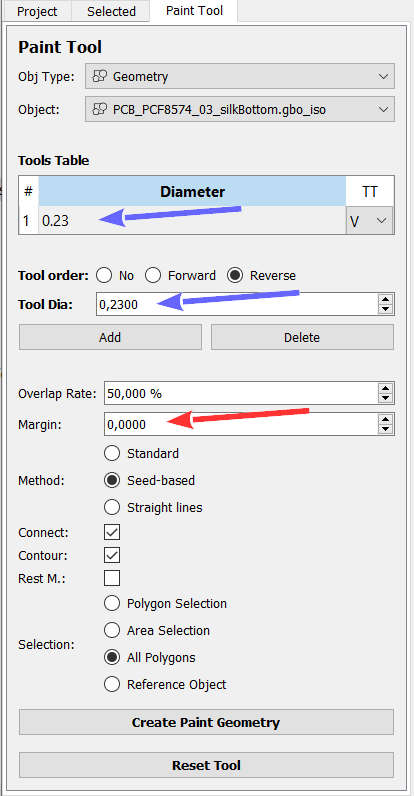Choose Straight lines method
This screenshot has height=796, width=414.
[153, 507]
